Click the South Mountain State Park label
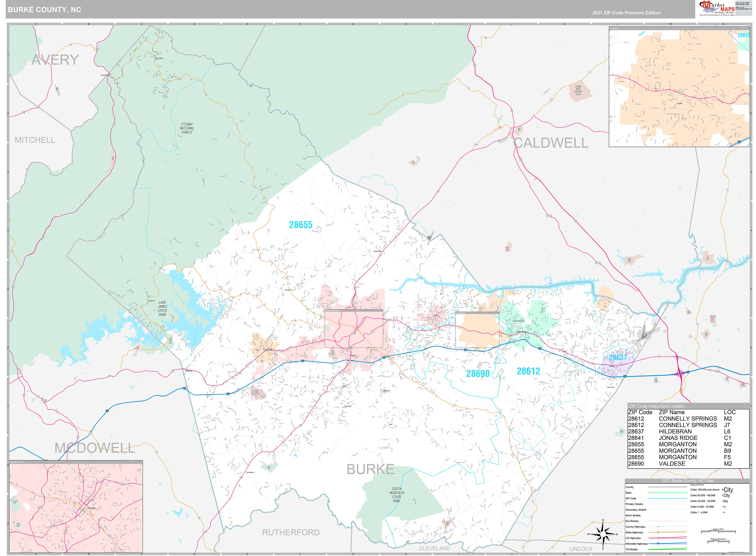This screenshot has height=556, width=756. pos(397,495)
